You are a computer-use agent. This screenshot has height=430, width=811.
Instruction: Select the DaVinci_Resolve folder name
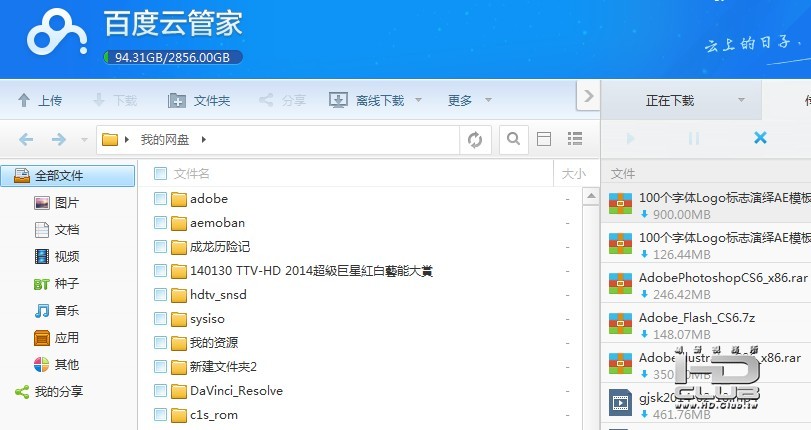click(236, 391)
